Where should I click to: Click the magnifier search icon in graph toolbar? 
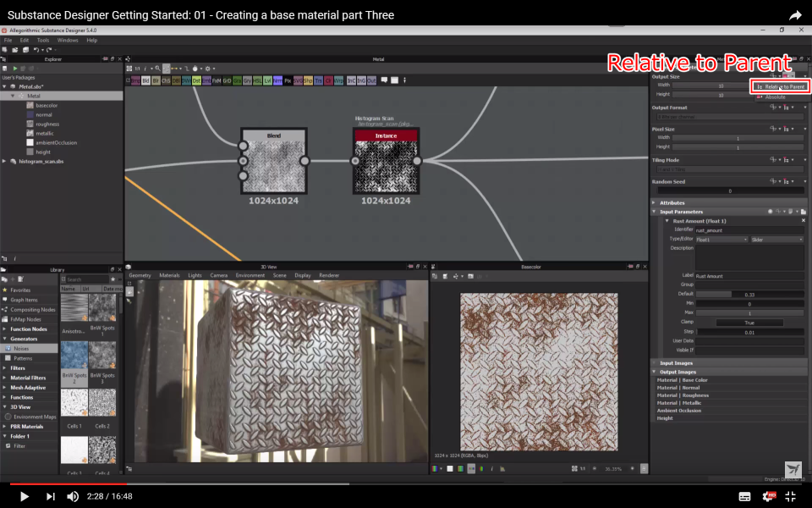157,69
